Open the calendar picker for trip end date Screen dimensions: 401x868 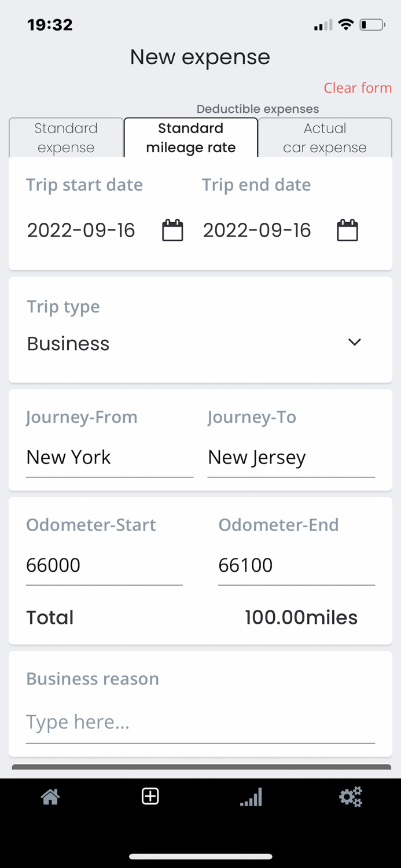(x=347, y=230)
